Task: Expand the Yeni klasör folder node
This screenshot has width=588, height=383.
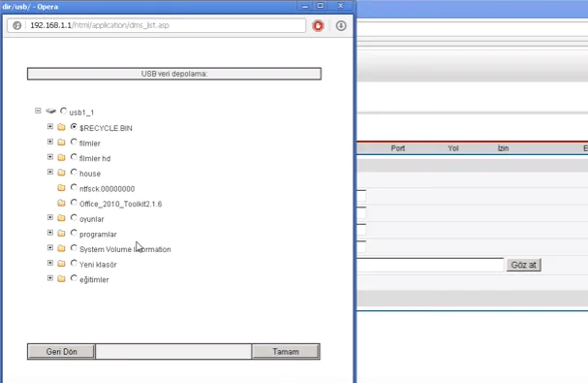Action: [50, 263]
